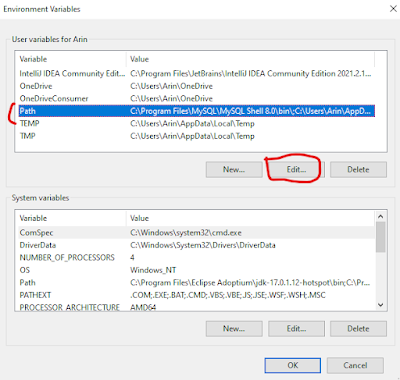400x380 pixels.
Task: Confirm changes with the OK button
Action: click(293, 365)
